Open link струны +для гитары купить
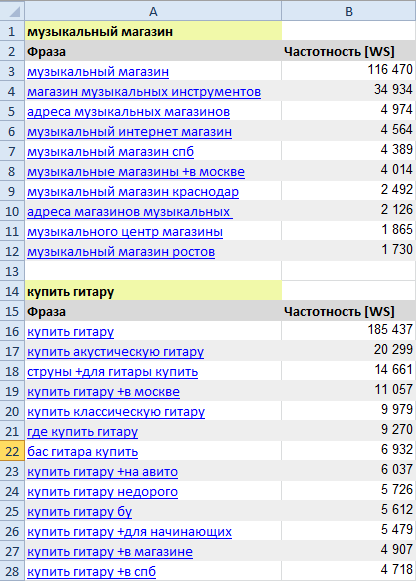This screenshot has width=416, height=581. (x=112, y=372)
